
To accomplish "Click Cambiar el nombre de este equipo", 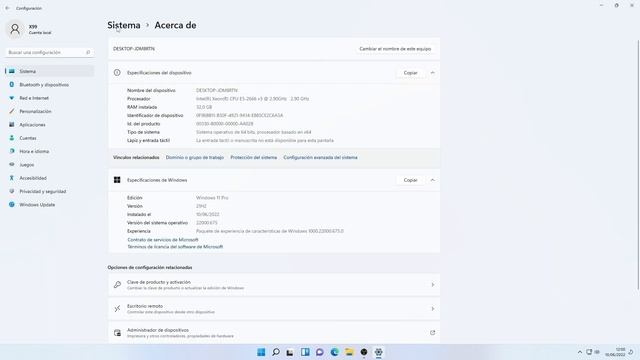I will pyautogui.click(x=395, y=49).
